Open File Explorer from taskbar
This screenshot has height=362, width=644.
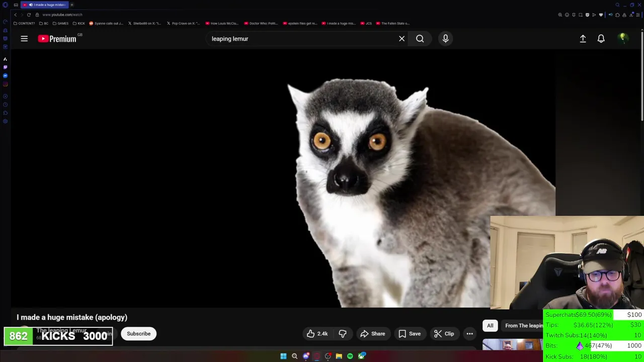click(339, 356)
